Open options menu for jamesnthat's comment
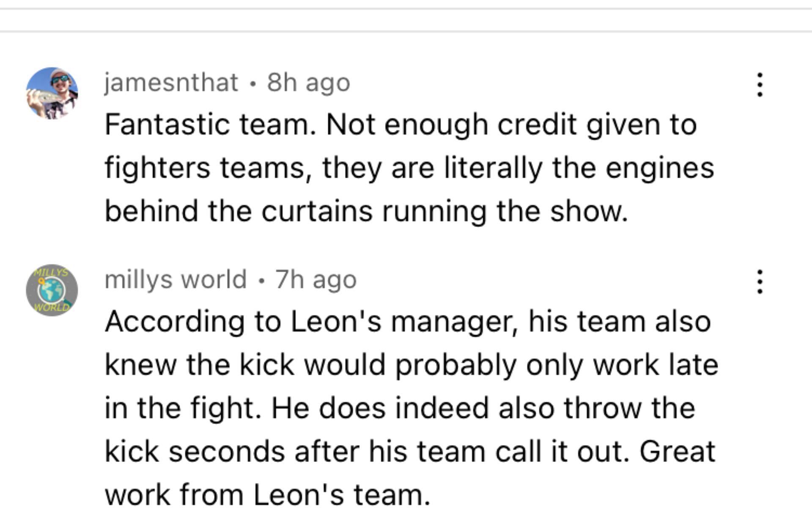This screenshot has height=508, width=812. pos(760,85)
